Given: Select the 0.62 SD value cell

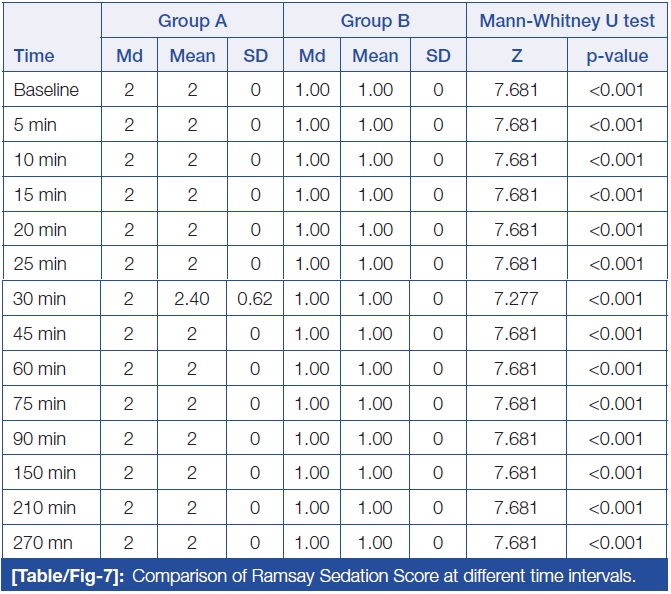Looking at the screenshot, I should click(x=256, y=299).
